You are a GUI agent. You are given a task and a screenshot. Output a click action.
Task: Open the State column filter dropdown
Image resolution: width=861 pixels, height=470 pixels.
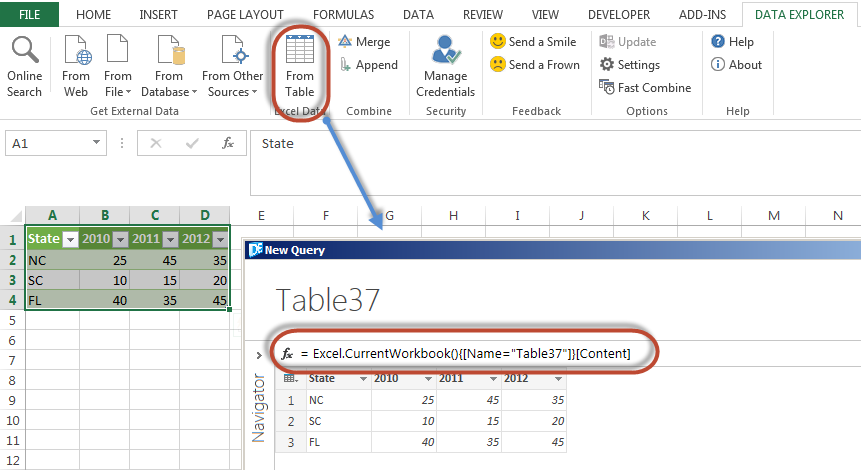coord(70,239)
